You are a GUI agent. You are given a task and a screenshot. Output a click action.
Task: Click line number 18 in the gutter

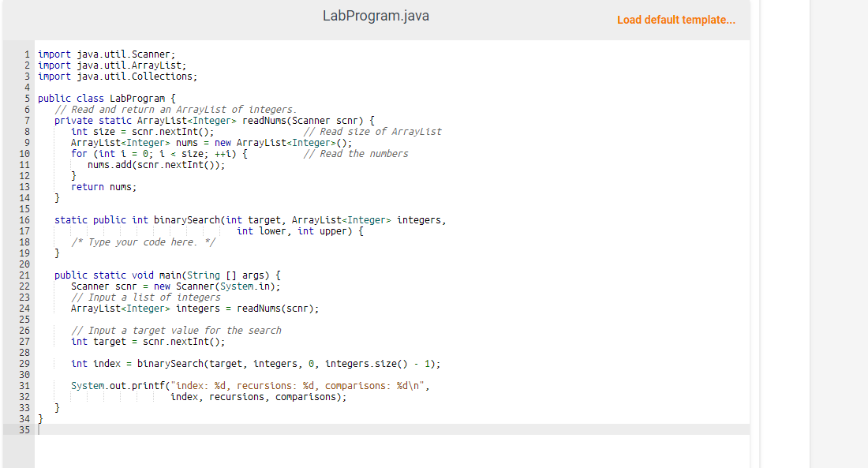pyautogui.click(x=25, y=241)
